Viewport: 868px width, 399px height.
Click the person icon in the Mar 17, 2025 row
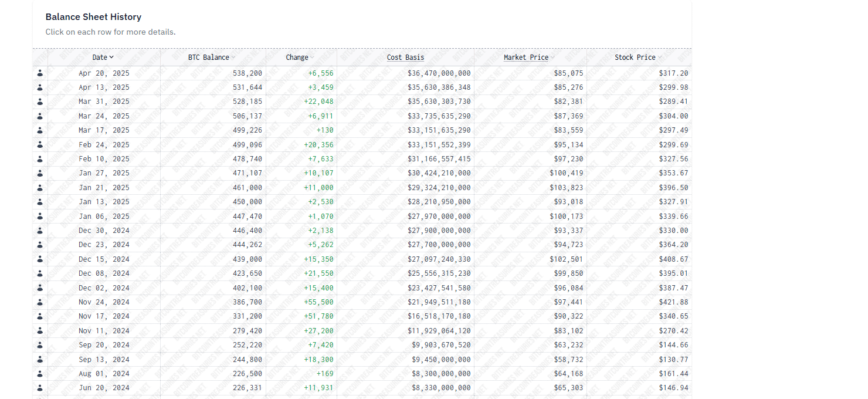pyautogui.click(x=40, y=130)
